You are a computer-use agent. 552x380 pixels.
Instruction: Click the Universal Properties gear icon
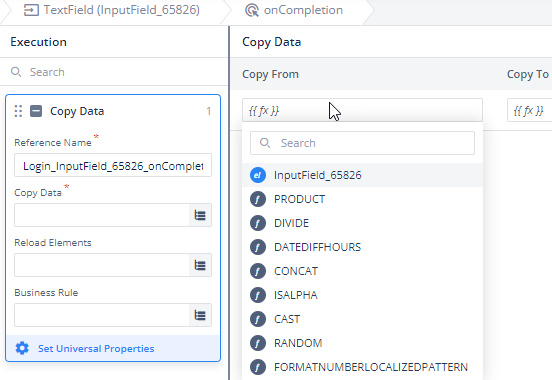pyautogui.click(x=22, y=348)
